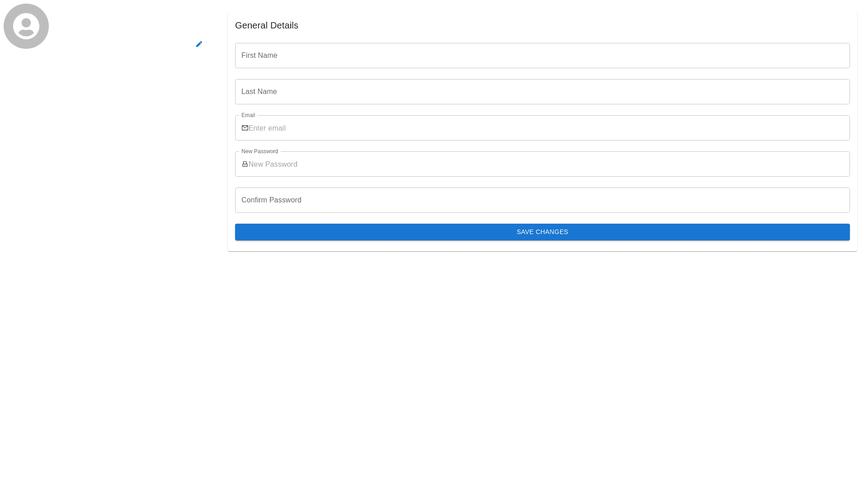The width and height of the screenshot is (868, 488).
Task: Click the Enter email placeholder text
Action: point(267,128)
